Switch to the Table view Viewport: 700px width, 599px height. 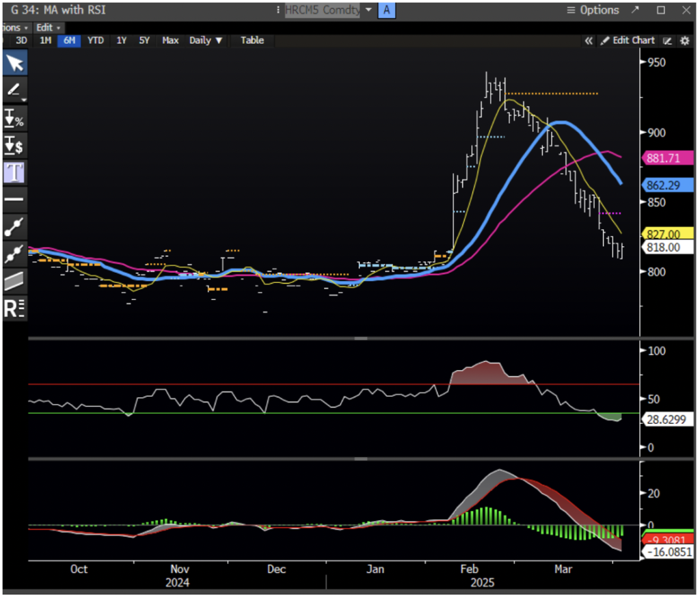[x=252, y=40]
